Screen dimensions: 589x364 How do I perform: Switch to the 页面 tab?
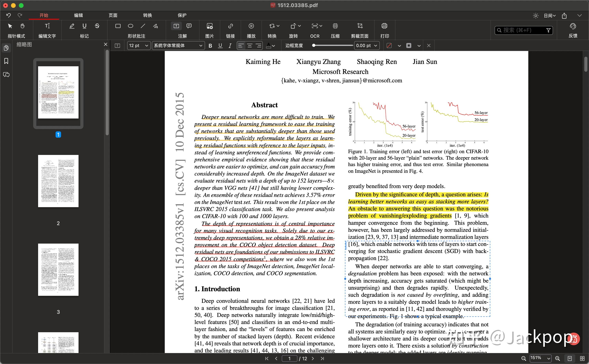click(113, 15)
